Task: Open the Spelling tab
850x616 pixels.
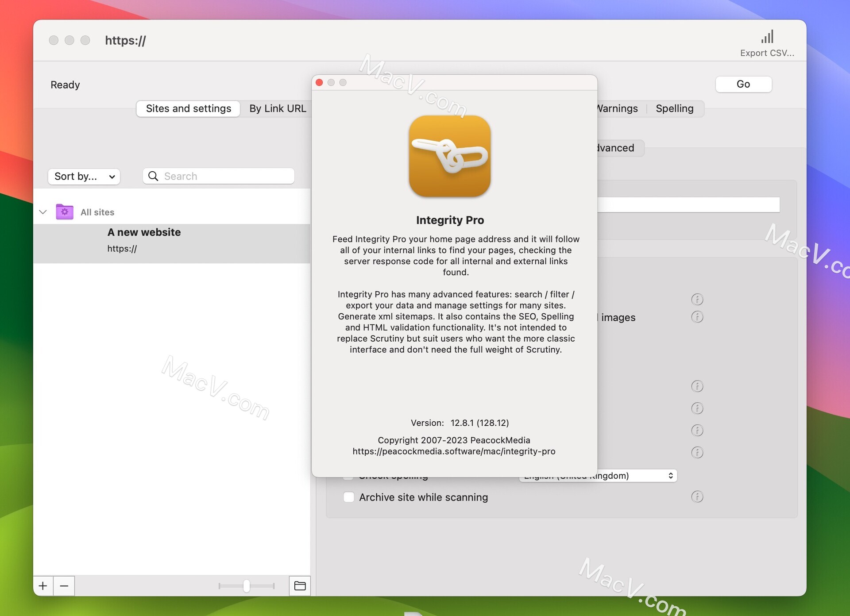Action: click(674, 108)
